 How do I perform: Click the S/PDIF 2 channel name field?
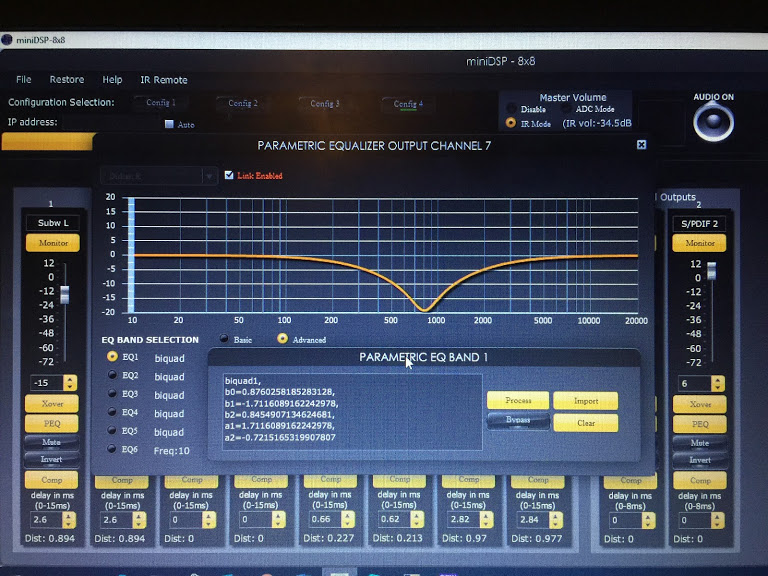tap(699, 224)
